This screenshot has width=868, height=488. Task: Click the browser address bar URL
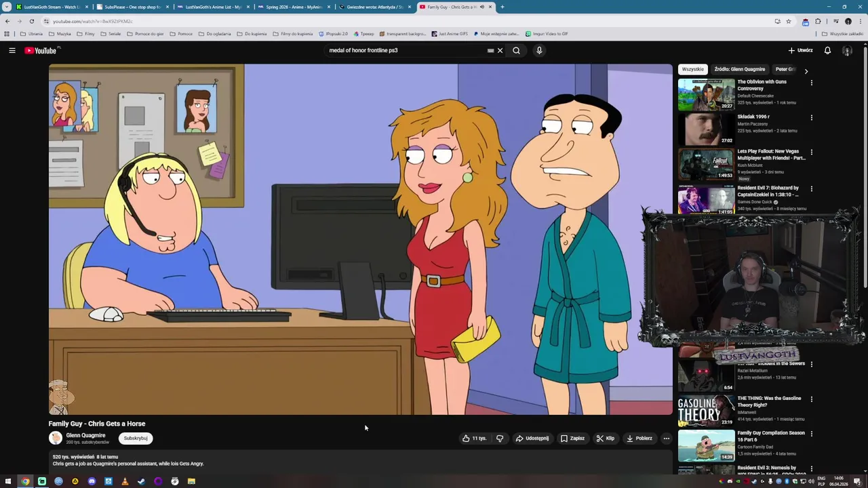click(93, 21)
